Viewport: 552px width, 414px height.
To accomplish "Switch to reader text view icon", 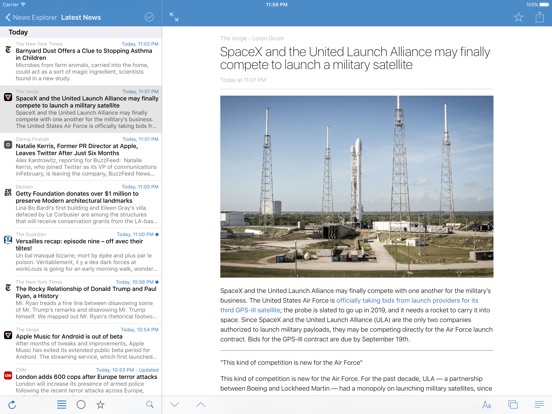I will (539, 405).
